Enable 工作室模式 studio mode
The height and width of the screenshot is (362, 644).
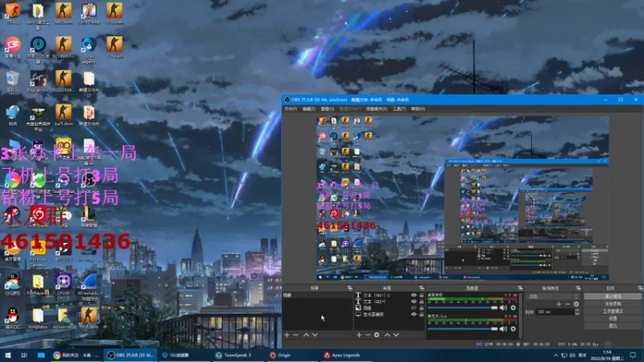coord(613,311)
